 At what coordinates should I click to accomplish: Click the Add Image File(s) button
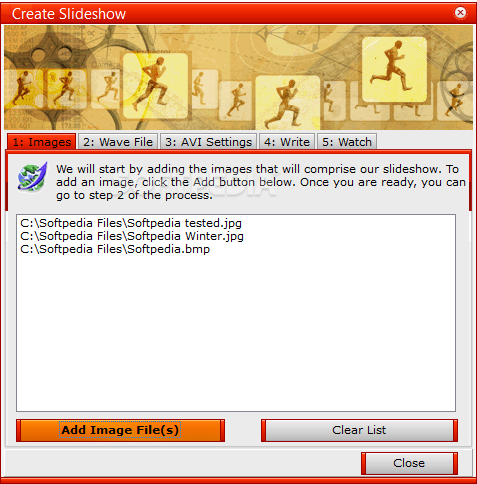120,430
